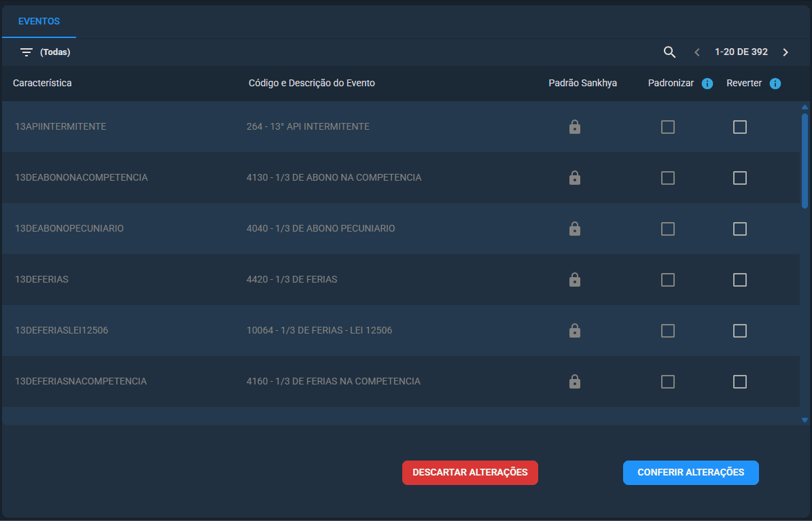Go to previous page of events
Viewport: 812px width, 521px height.
(x=697, y=52)
